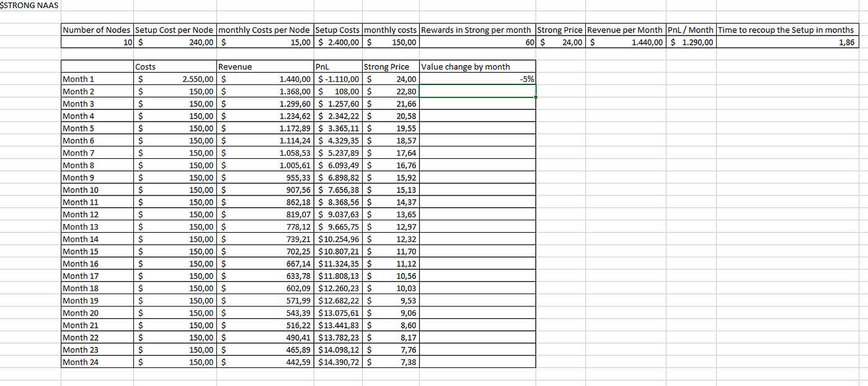Select the 667,14 revenue cell
This screenshot has width=868, height=386.
point(265,263)
